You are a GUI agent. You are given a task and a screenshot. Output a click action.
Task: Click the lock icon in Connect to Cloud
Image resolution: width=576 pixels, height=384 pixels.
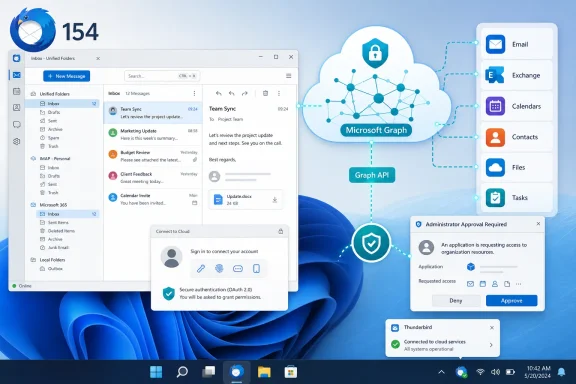(281, 231)
